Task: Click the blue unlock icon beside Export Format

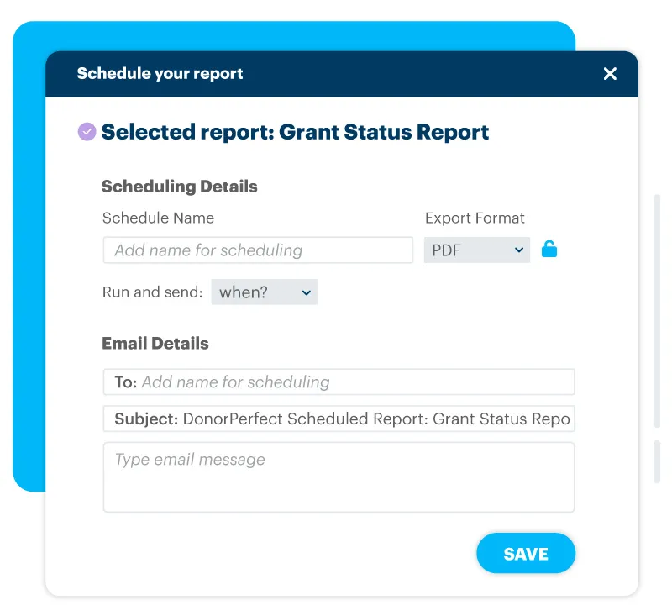Action: [550, 249]
